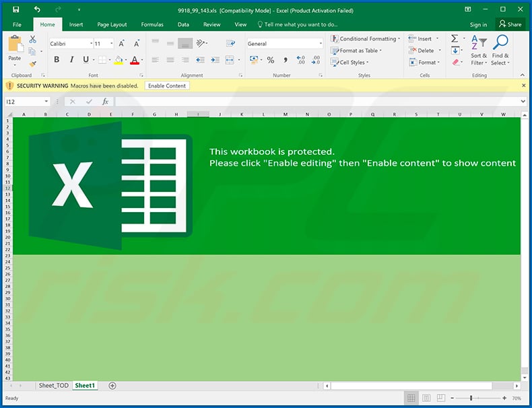This screenshot has width=532, height=408.
Task: Click the Merge & Center icon
Action: pos(230,60)
